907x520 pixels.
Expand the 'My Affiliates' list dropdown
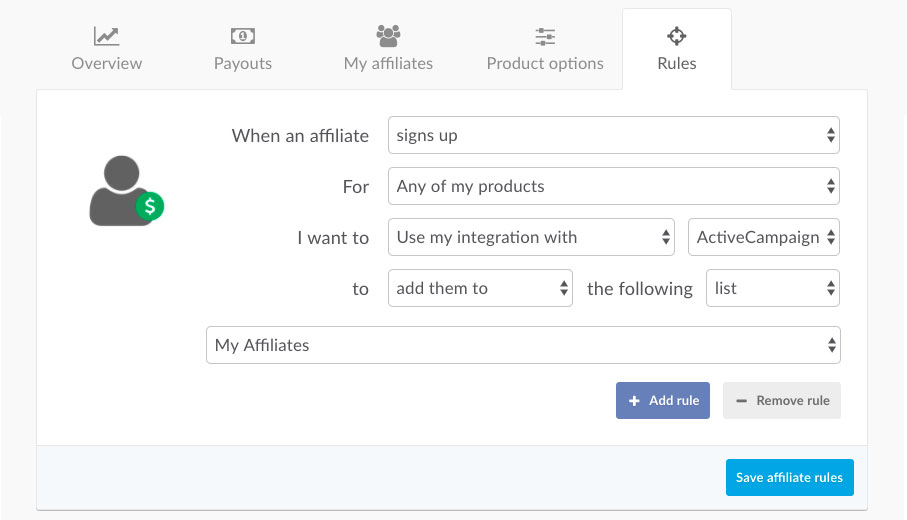pos(523,345)
